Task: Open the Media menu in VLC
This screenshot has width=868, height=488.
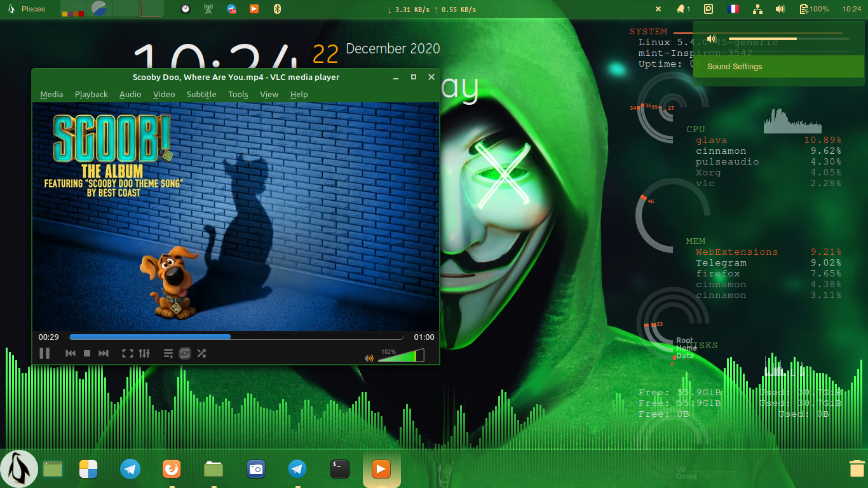Action: 51,94
